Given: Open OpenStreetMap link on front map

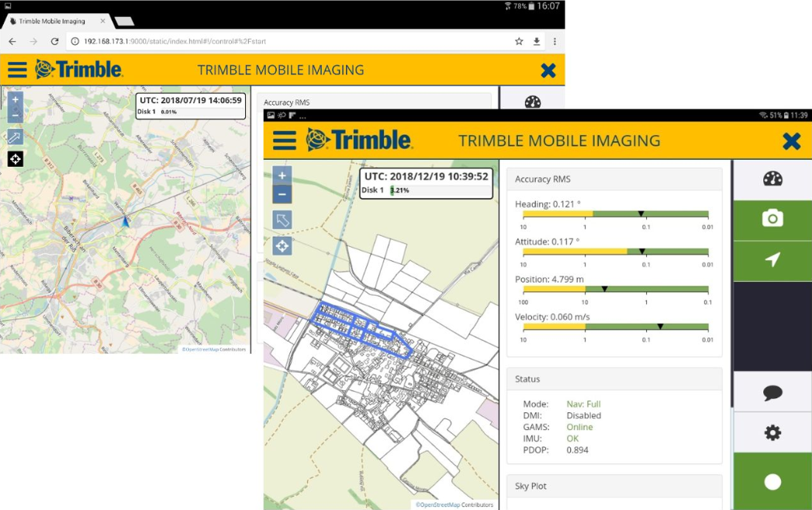Looking at the screenshot, I should [437, 505].
